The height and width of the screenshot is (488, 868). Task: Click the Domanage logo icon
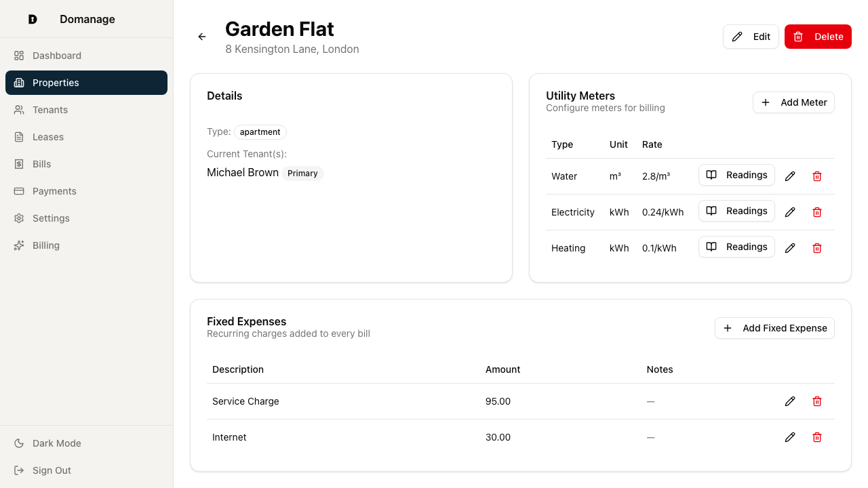pos(33,19)
